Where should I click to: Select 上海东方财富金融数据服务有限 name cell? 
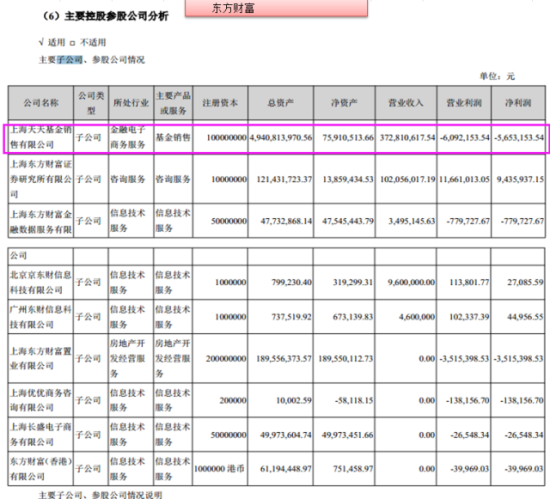41,221
